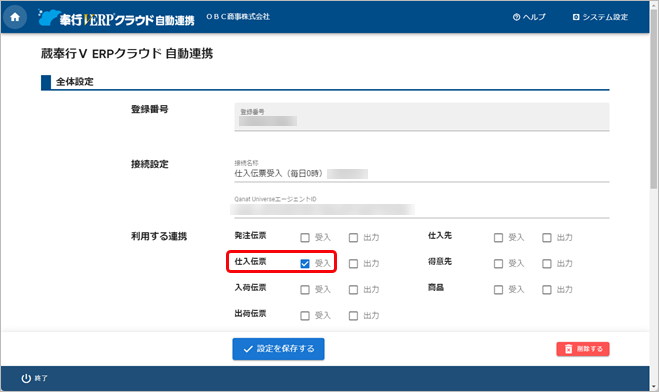Open ヘルプ in the header
The width and height of the screenshot is (659, 392).
click(529, 17)
